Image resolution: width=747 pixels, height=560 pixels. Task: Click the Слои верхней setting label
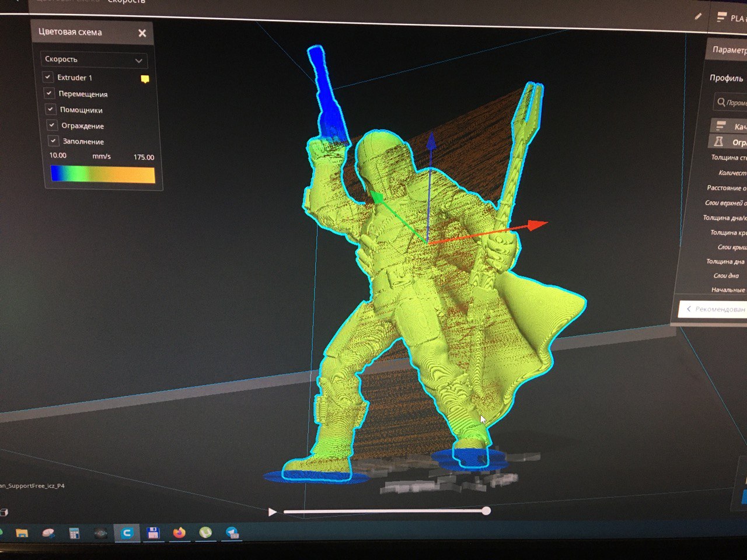click(x=725, y=203)
